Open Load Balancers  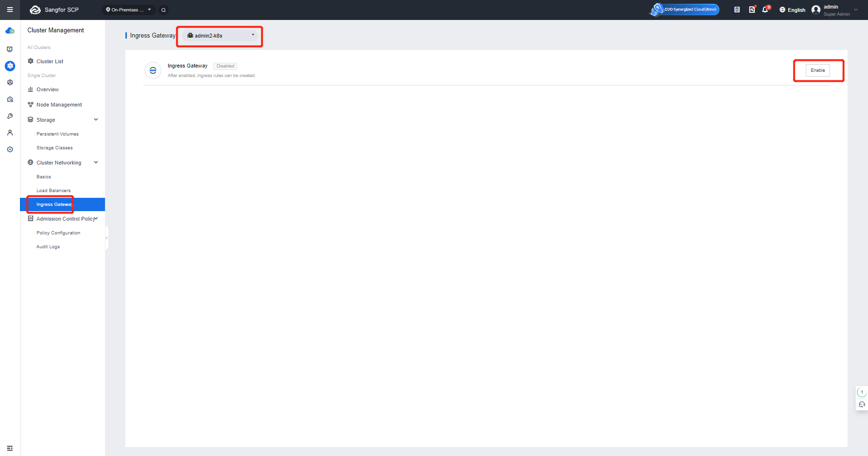tap(54, 191)
